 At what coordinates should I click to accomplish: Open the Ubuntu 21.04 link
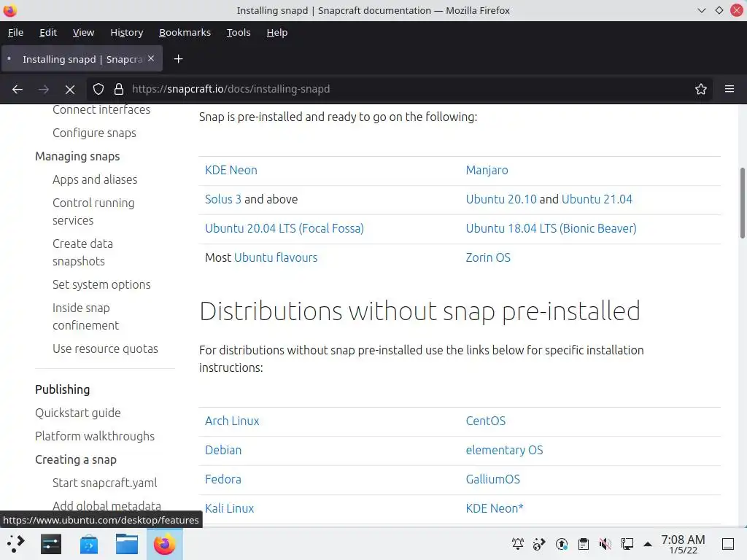pyautogui.click(x=597, y=199)
